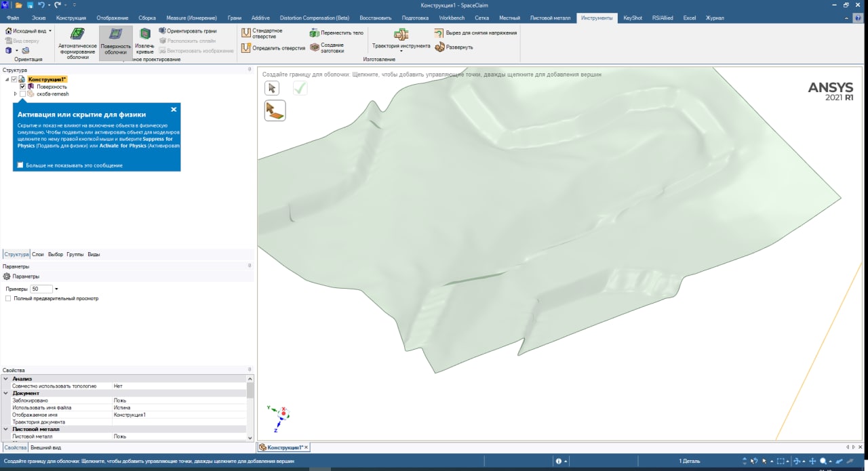Select Переместить тело tool

point(336,33)
